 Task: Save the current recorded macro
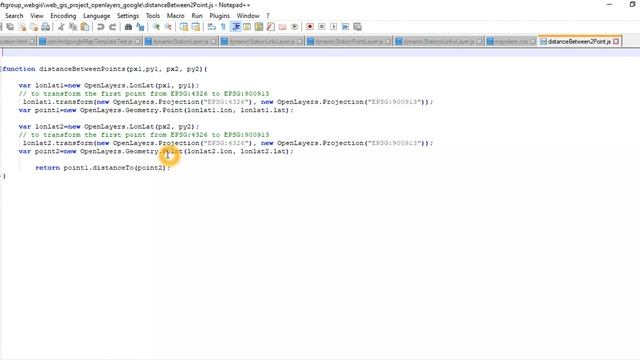(x=357, y=27)
